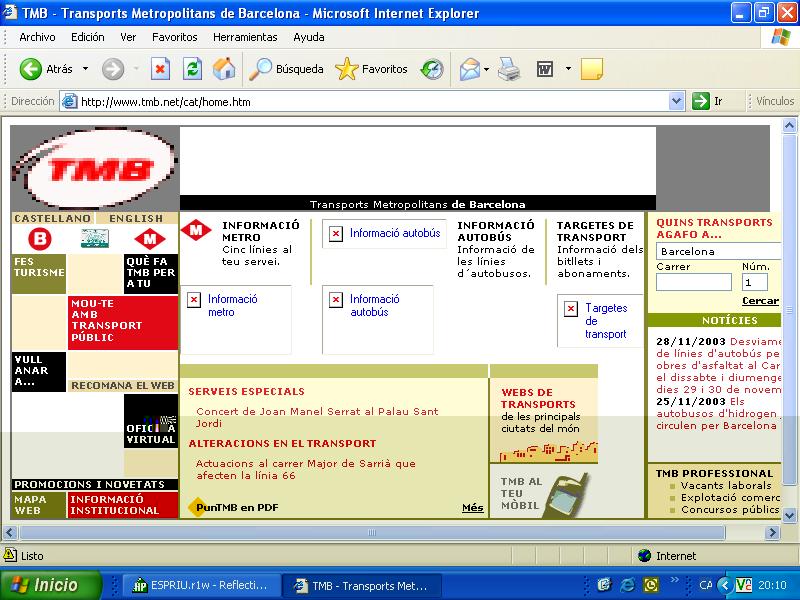Edit page with the Word icon

coord(545,69)
